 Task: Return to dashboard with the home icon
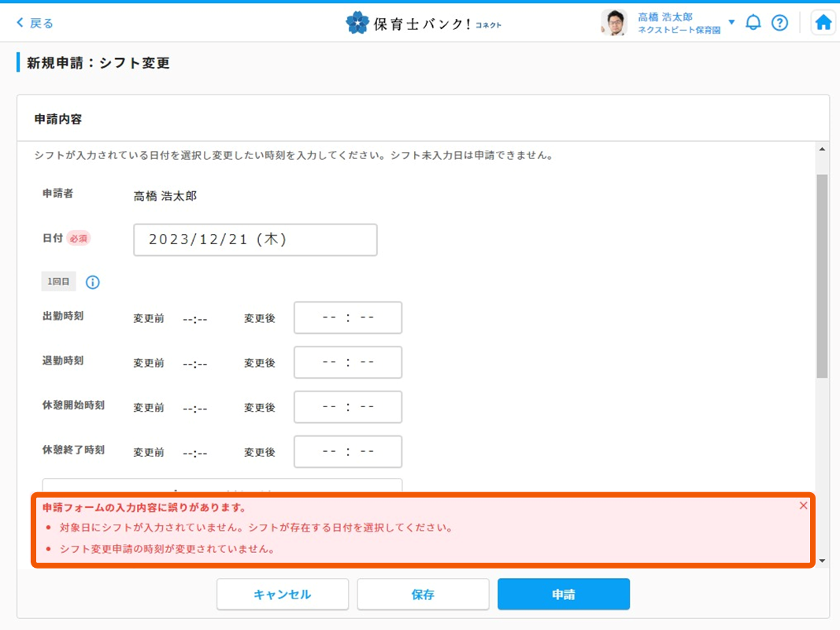823,22
